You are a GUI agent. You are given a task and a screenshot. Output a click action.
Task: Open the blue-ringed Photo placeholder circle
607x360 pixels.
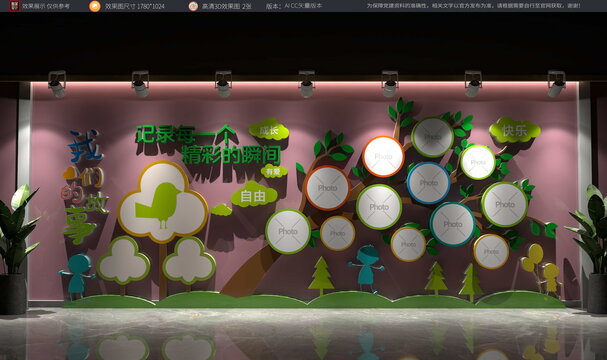click(429, 183)
